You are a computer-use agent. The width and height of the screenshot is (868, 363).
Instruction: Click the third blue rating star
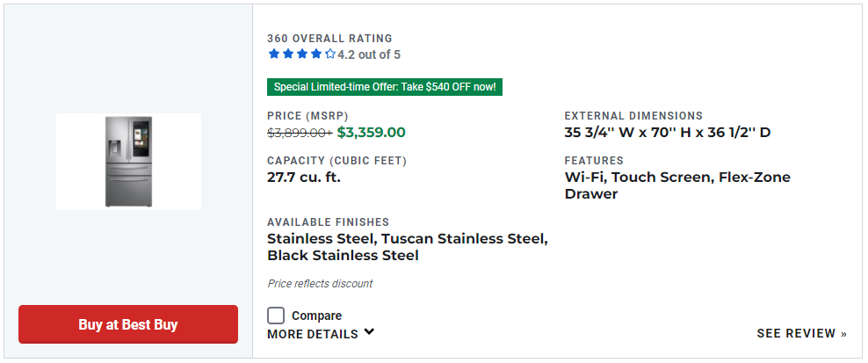(302, 54)
